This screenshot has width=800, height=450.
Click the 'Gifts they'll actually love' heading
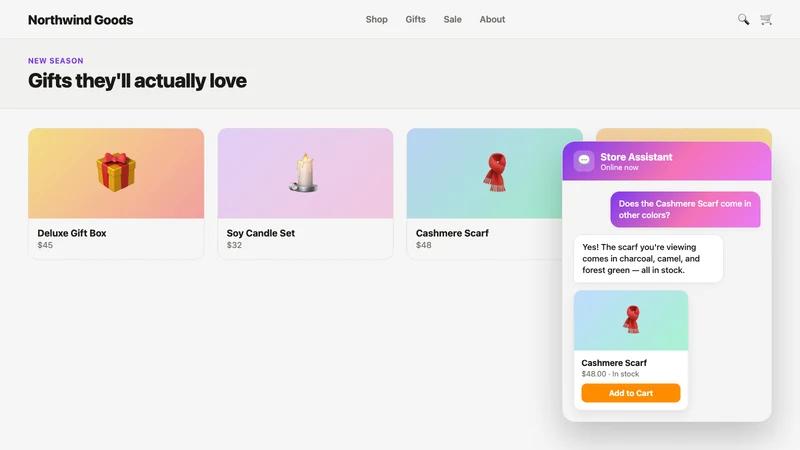click(x=137, y=81)
